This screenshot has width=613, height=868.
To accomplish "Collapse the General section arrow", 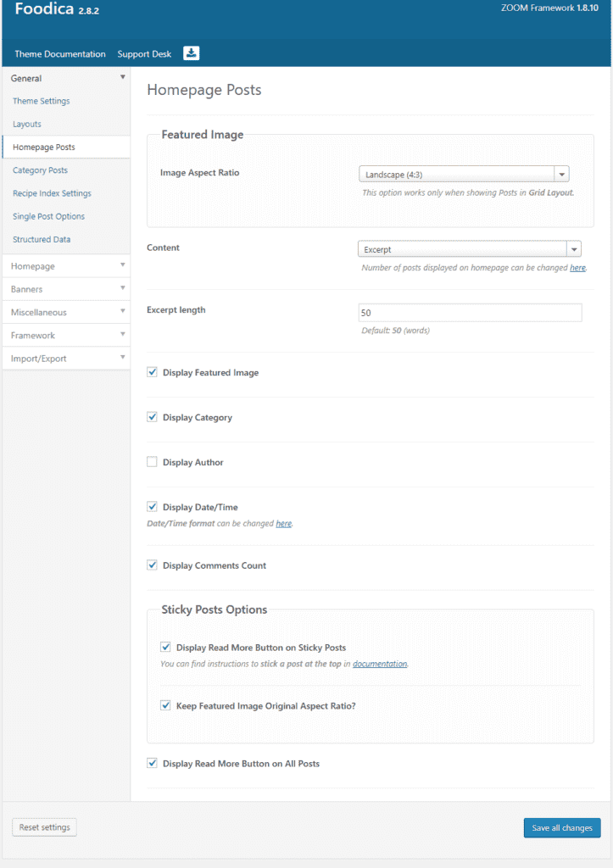I will [x=122, y=77].
